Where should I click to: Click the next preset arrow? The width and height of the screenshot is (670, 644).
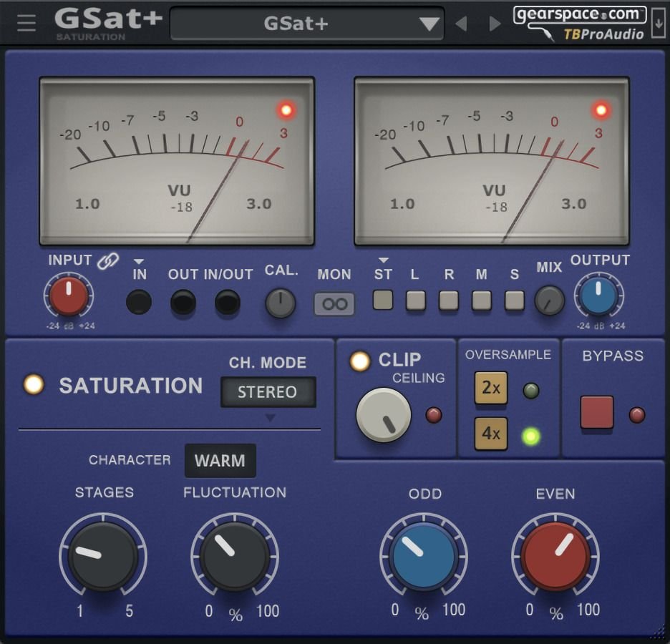495,23
